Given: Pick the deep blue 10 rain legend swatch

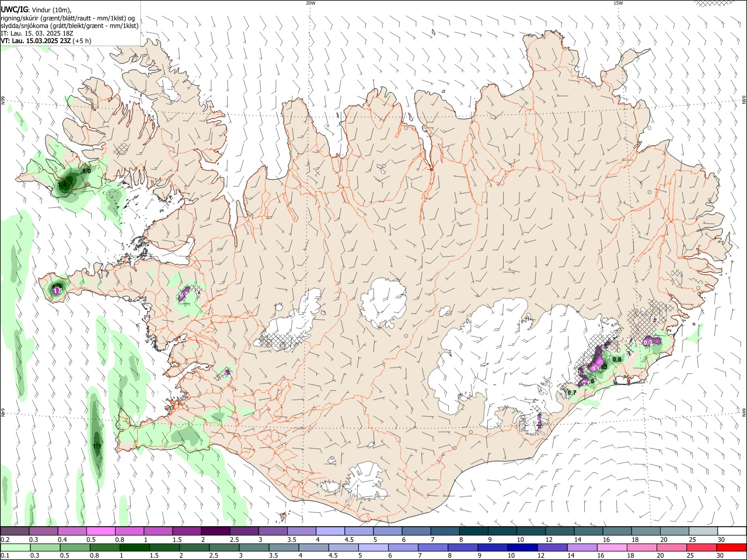Looking at the screenshot, I should point(522,548).
